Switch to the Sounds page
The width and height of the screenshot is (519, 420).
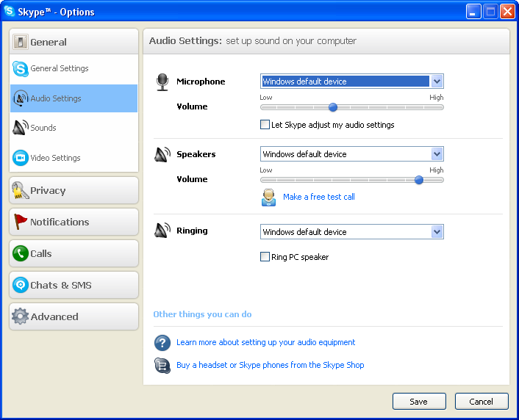[74, 128]
